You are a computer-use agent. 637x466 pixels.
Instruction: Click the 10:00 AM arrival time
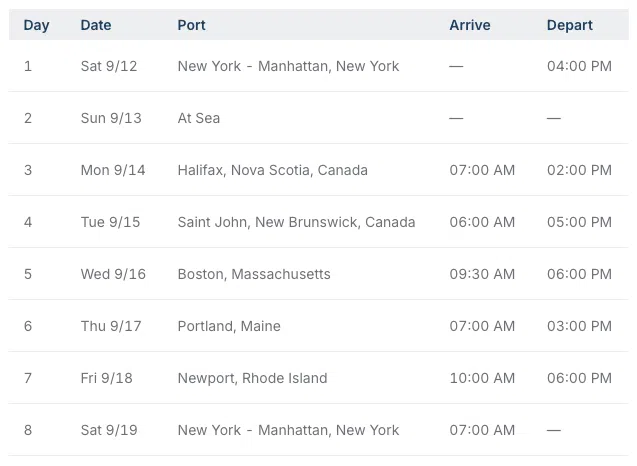[482, 378]
